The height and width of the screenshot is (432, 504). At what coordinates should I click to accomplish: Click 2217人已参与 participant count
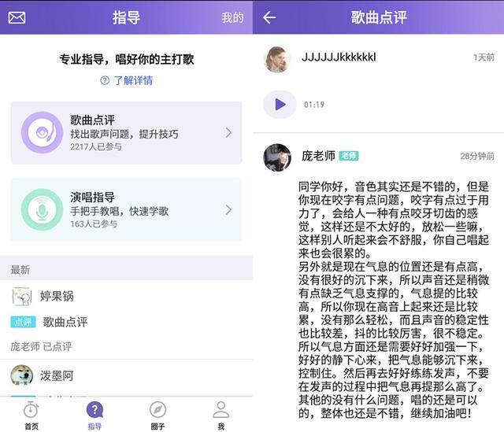coord(96,147)
